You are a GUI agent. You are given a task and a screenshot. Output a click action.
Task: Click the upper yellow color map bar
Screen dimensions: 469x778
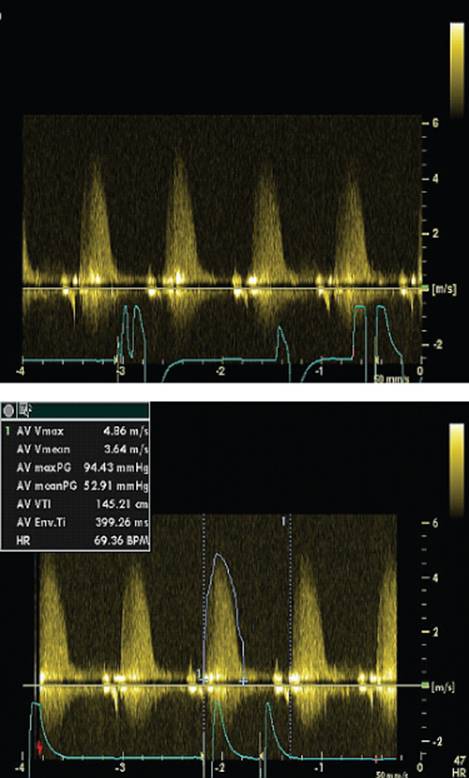click(x=457, y=70)
